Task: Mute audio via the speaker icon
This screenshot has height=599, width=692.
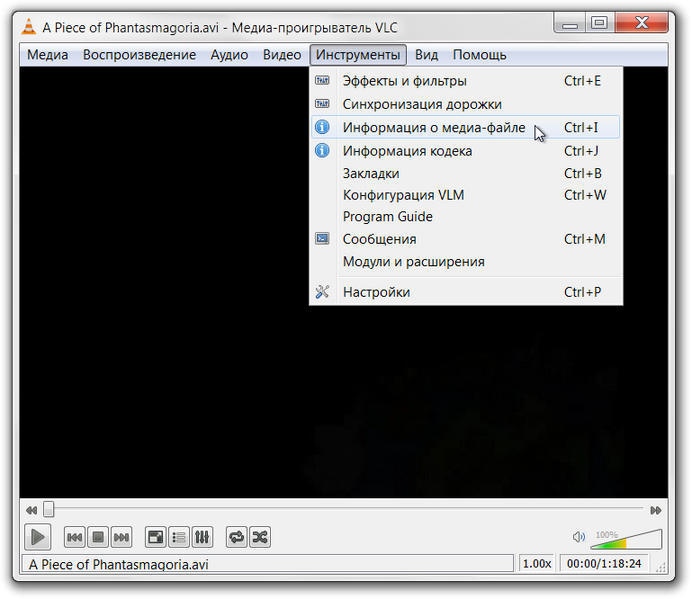Action: [579, 539]
